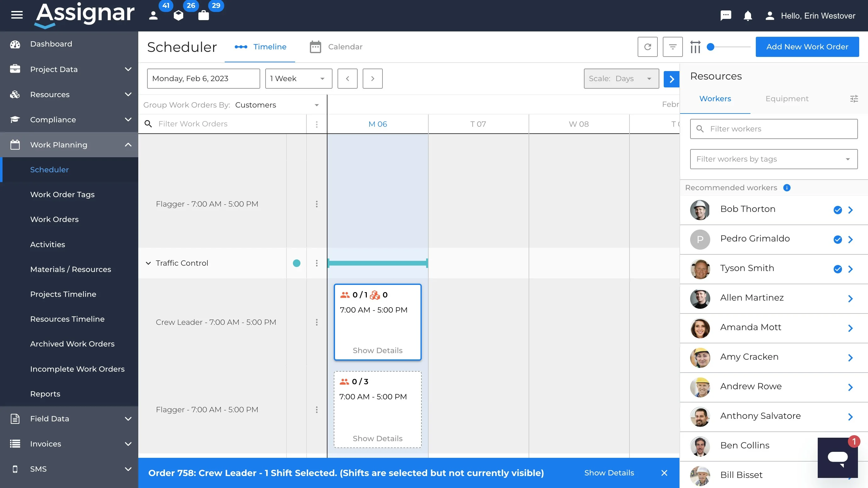Open the Scale Days dropdown
This screenshot has height=488, width=868.
pyautogui.click(x=621, y=79)
